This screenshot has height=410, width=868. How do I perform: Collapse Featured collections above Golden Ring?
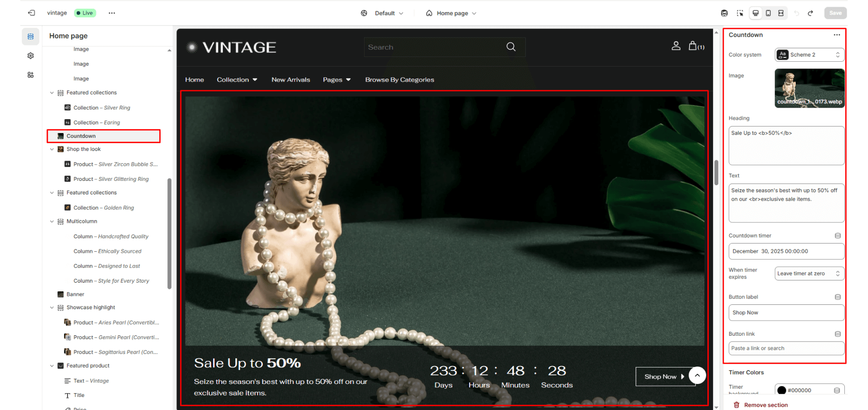tap(52, 192)
